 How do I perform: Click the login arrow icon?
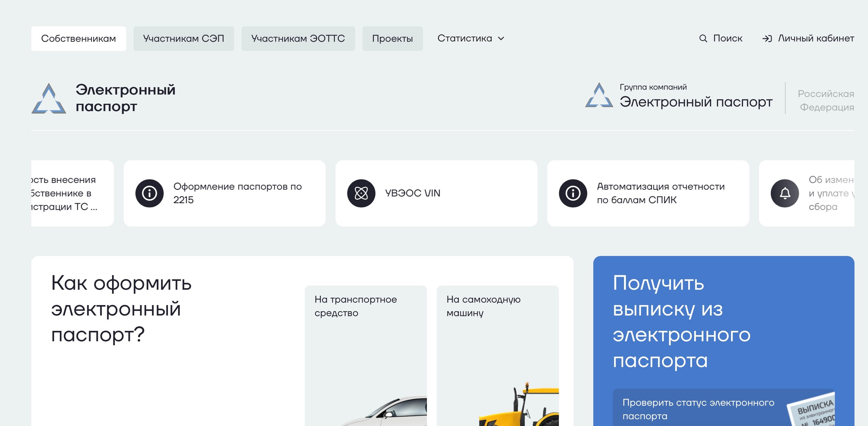(767, 38)
